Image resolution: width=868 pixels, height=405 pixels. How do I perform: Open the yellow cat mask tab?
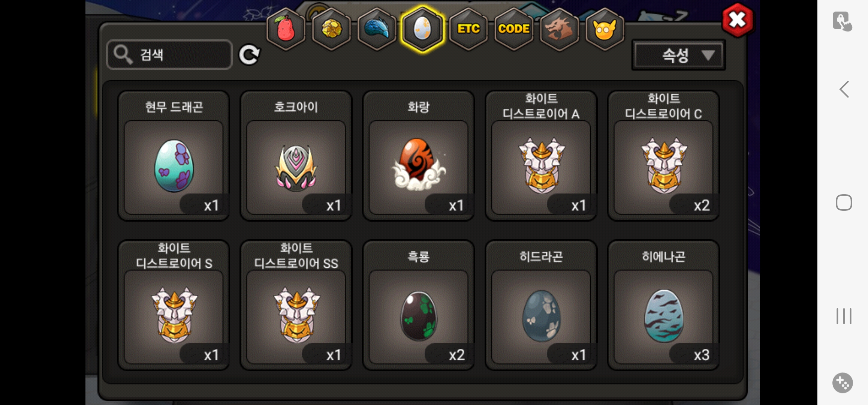(605, 29)
